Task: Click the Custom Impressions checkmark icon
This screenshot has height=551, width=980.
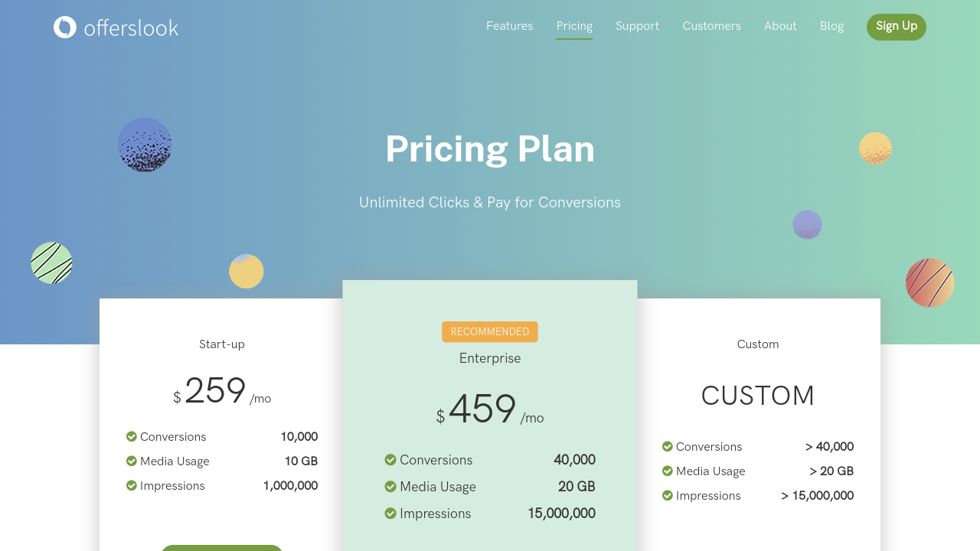Action: 668,496
